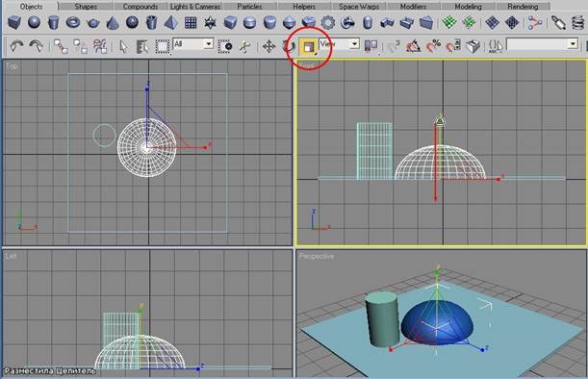The image size is (588, 379).
Task: Select the Select and Link tool
Action: 61,46
